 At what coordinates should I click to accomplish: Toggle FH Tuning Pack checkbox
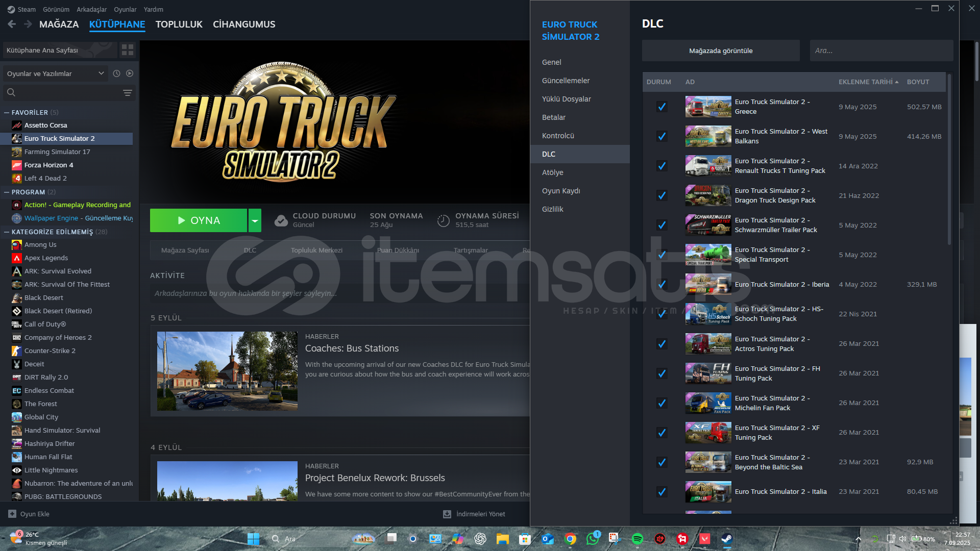(x=661, y=373)
